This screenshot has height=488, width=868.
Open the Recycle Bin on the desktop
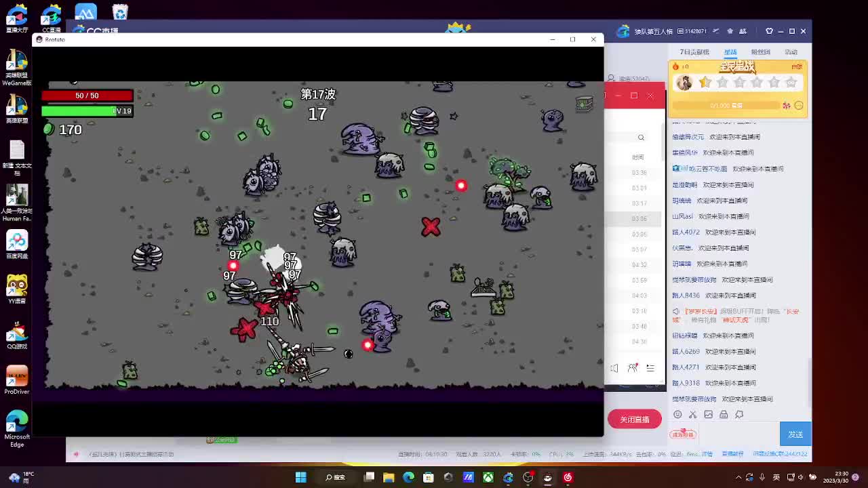point(119,13)
